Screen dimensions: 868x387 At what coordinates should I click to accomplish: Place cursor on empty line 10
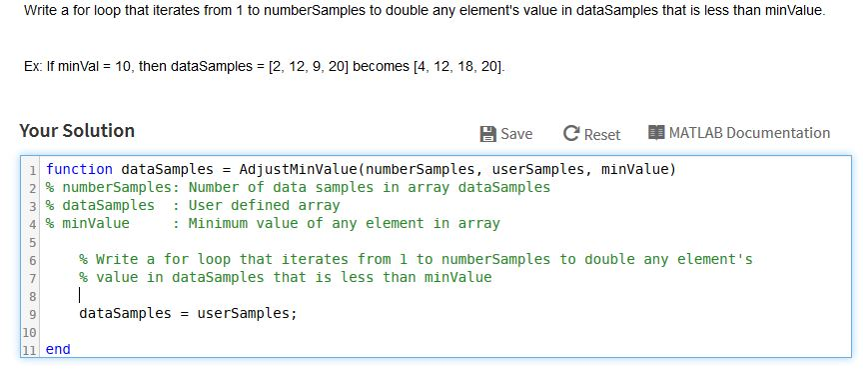click(x=448, y=332)
